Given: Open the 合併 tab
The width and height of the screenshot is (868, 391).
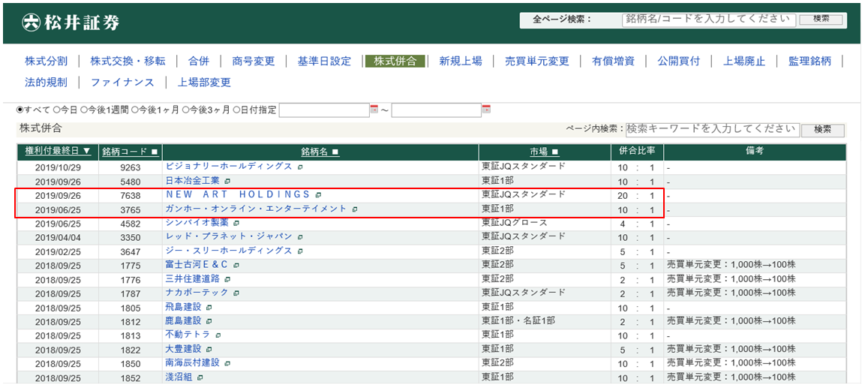Looking at the screenshot, I should [x=199, y=62].
